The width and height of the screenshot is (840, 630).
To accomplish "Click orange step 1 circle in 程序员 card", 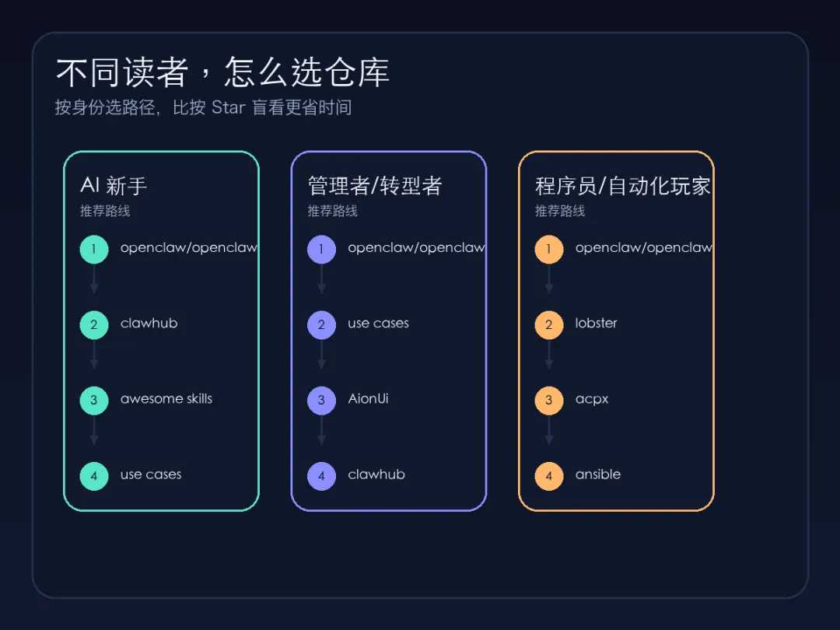I will click(549, 250).
